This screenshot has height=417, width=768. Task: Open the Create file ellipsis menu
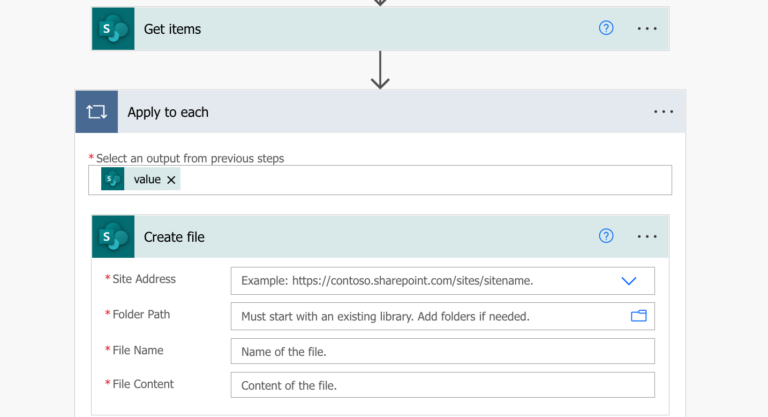(x=647, y=237)
